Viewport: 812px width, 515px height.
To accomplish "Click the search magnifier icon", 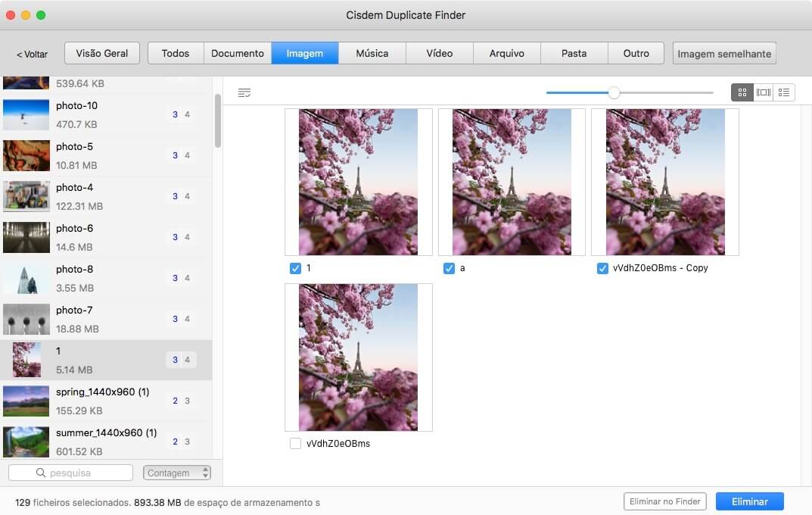I will pos(41,473).
